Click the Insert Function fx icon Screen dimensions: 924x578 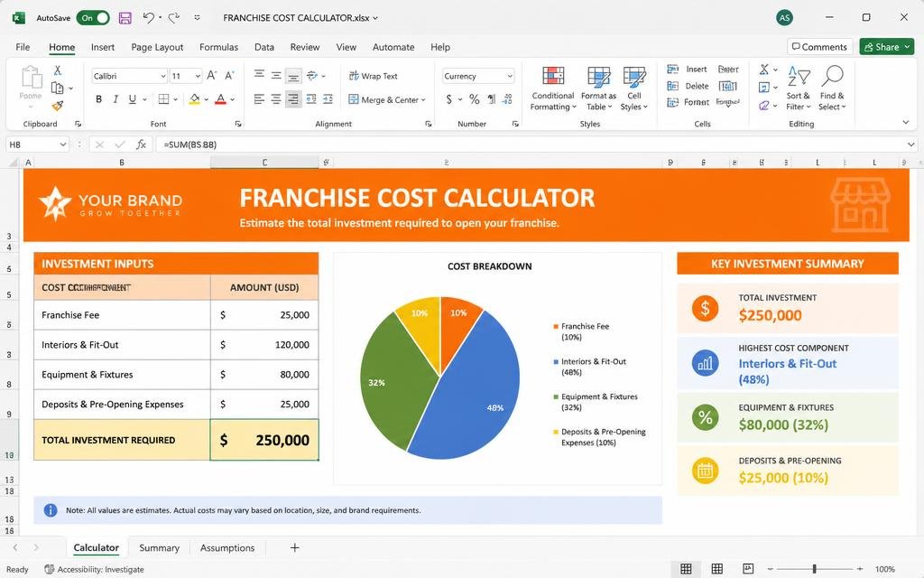[x=141, y=144]
